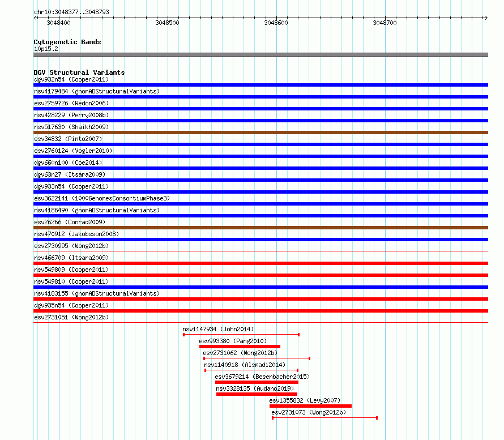Click the red bar under esv993380 (Pang2010)
This screenshot has width=504, height=440.
[x=240, y=347]
